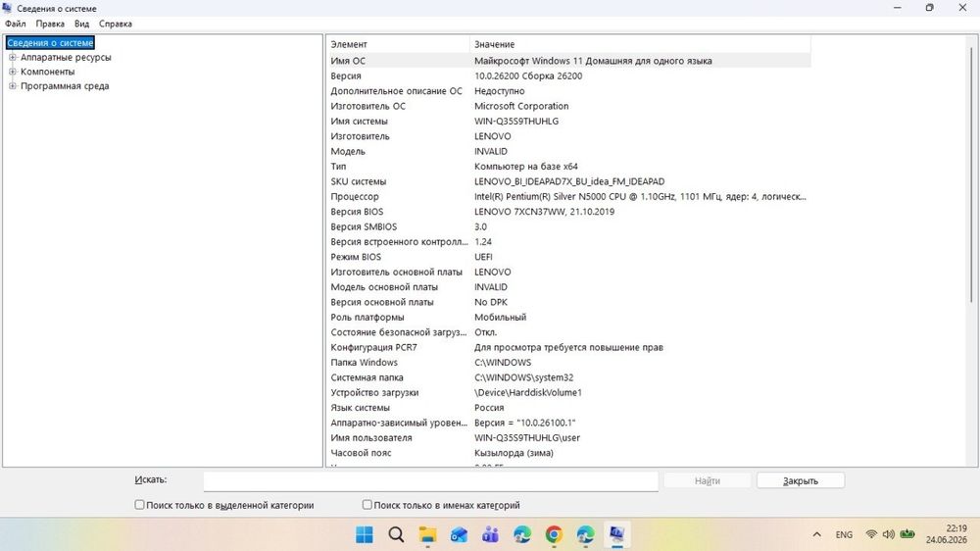980x551 pixels.
Task: Click the System Information taskbar icon
Action: [616, 534]
